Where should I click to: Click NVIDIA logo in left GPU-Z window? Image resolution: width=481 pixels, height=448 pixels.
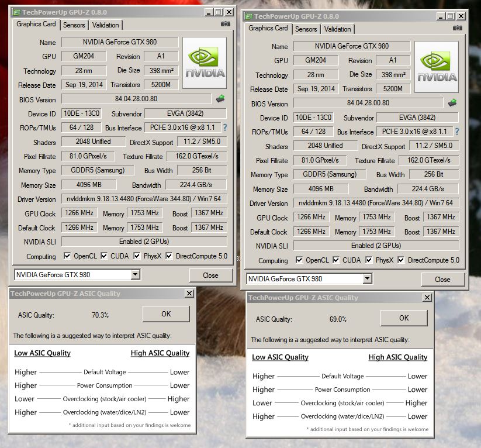[205, 63]
